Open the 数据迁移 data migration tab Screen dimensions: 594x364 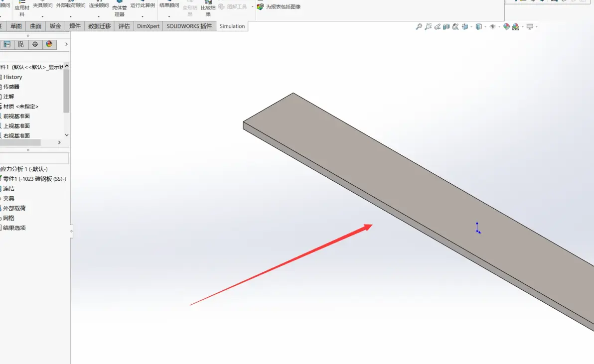[x=100, y=26]
